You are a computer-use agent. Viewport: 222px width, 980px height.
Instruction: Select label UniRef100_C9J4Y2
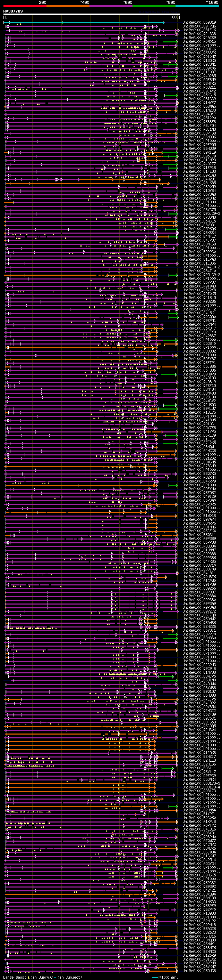pos(199,91)
